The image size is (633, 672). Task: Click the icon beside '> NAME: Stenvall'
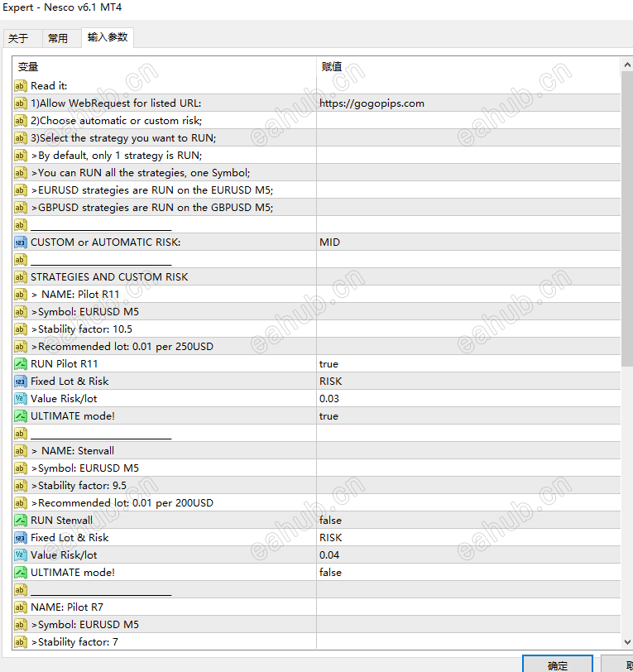20,451
